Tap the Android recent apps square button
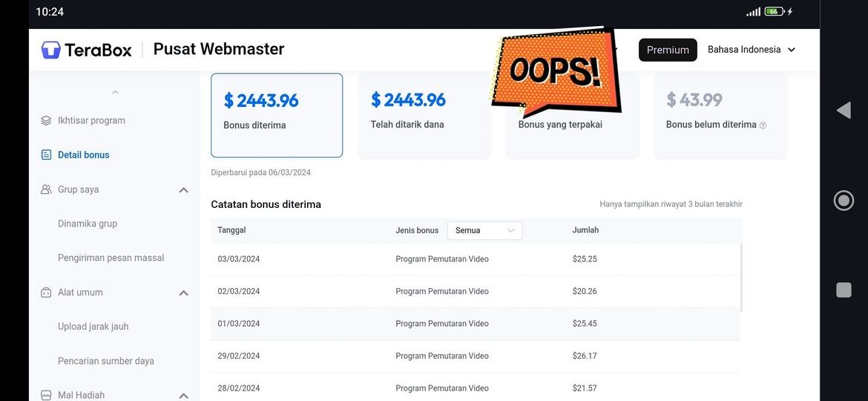 [844, 290]
